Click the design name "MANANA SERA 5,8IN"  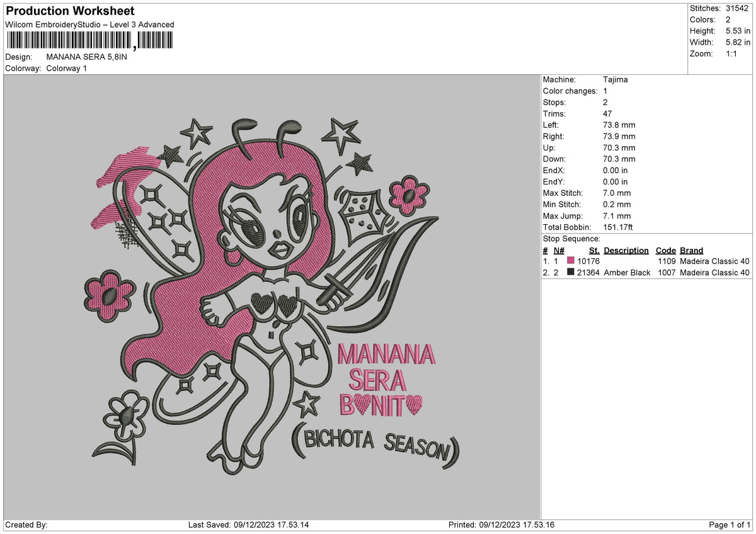(87, 57)
